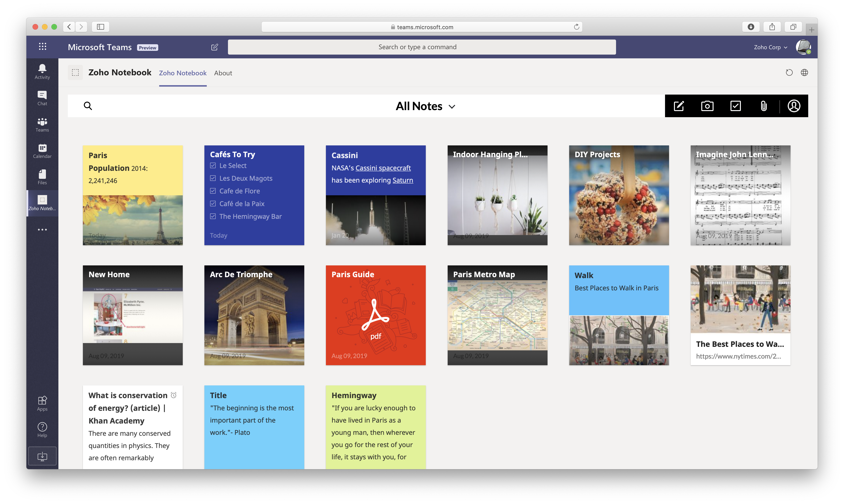844x504 pixels.
Task: Click the notes search magnifier icon
Action: [88, 106]
